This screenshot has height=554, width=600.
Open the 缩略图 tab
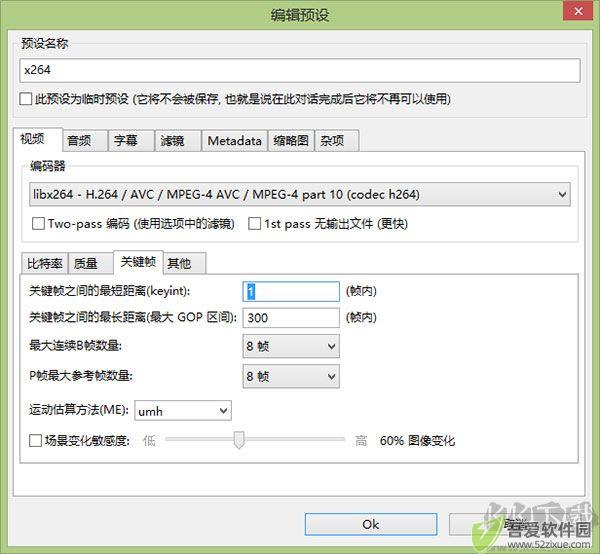(x=291, y=141)
